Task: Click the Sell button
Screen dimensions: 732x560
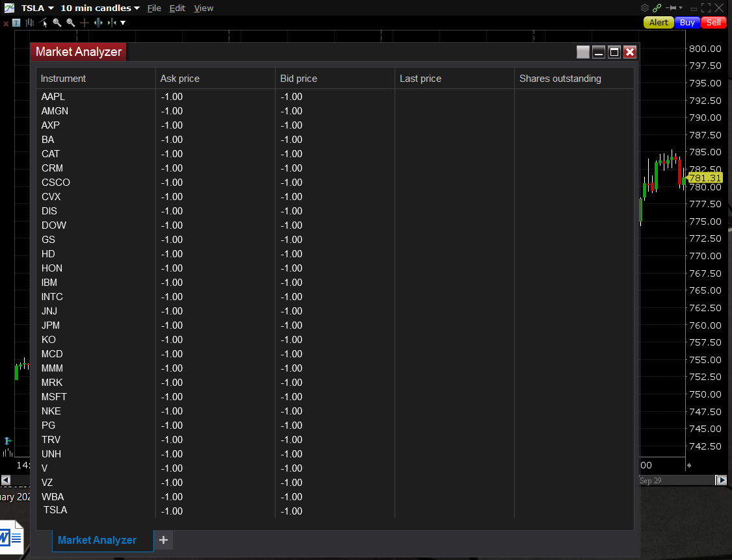Action: pos(713,22)
